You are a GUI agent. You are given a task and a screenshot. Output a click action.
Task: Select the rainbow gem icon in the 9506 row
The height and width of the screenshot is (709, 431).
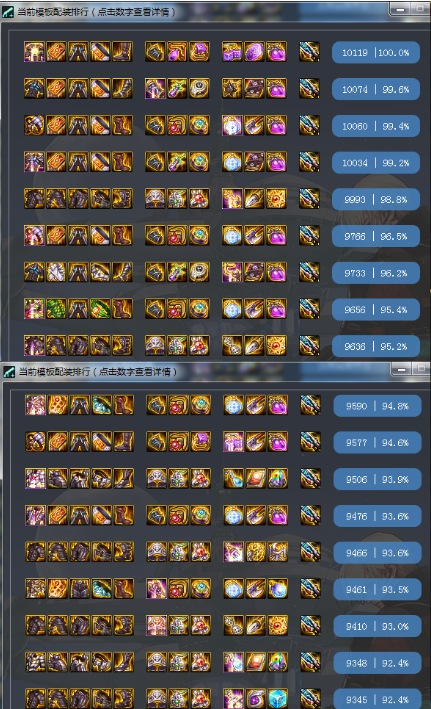click(x=278, y=479)
